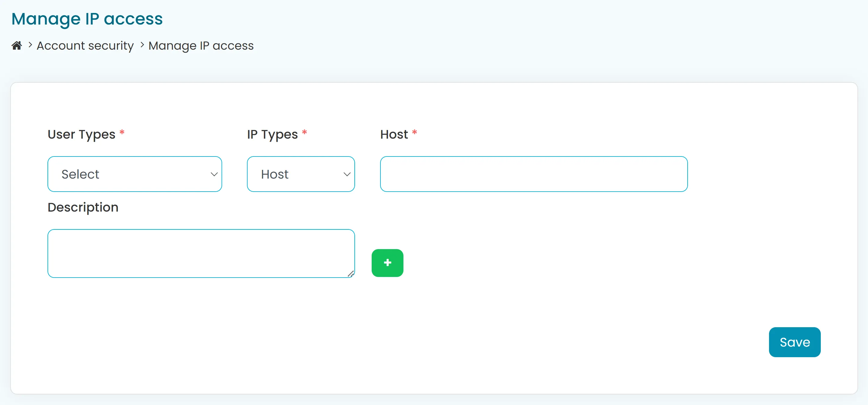Viewport: 868px width, 405px height.
Task: Click the home icon in the breadcrumb
Action: click(17, 45)
